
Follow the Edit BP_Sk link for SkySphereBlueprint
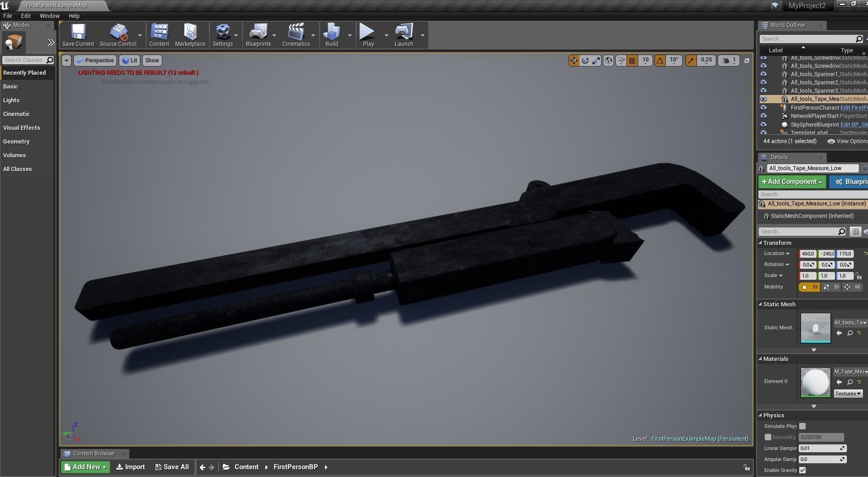[x=854, y=124]
